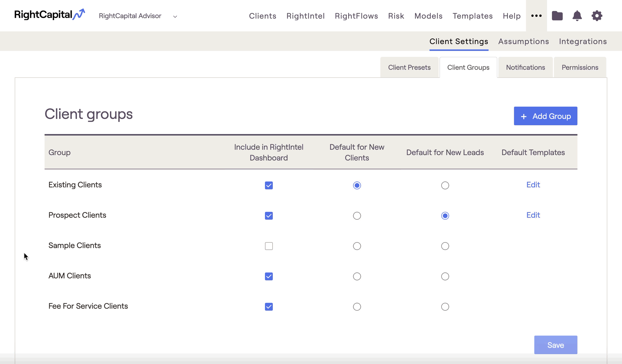Click the Group column header
This screenshot has height=364, width=622.
coord(59,152)
